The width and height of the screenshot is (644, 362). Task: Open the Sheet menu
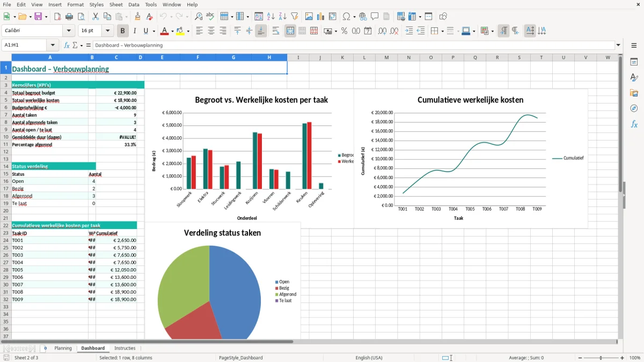(116, 4)
